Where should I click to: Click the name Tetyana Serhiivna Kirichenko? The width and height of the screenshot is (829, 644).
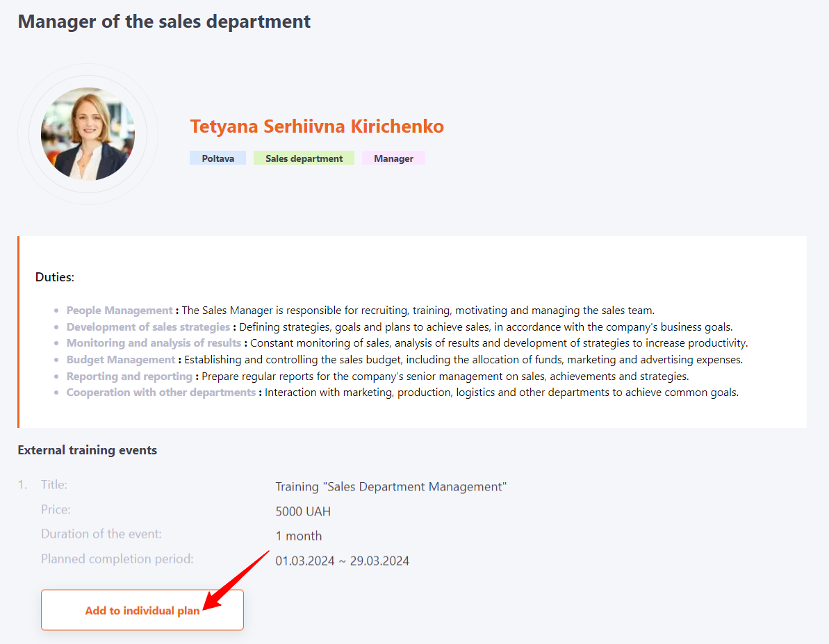317,126
